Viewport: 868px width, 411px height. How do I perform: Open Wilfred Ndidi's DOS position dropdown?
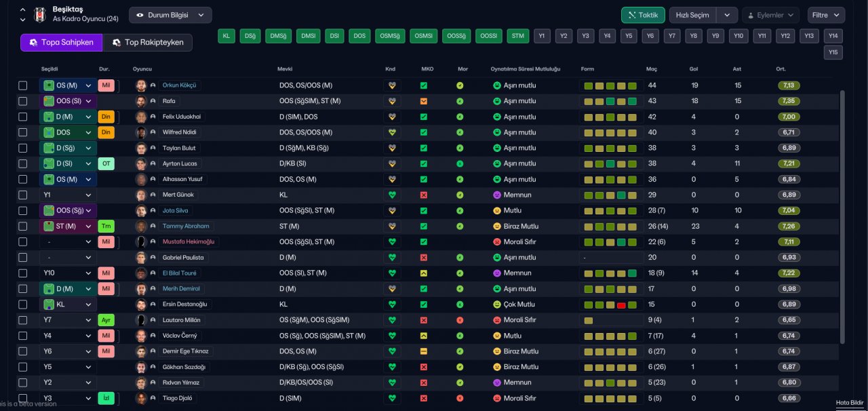[68, 132]
